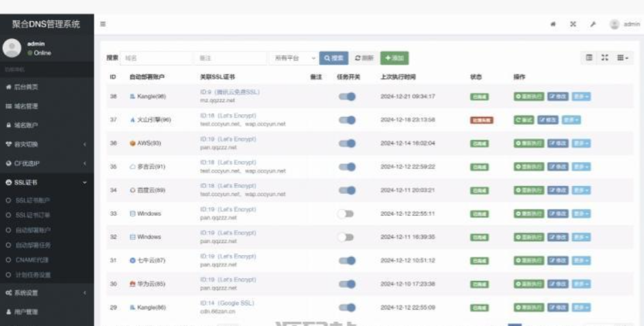Open the admin user menu at top right
The image size is (644, 326).
pos(625,24)
